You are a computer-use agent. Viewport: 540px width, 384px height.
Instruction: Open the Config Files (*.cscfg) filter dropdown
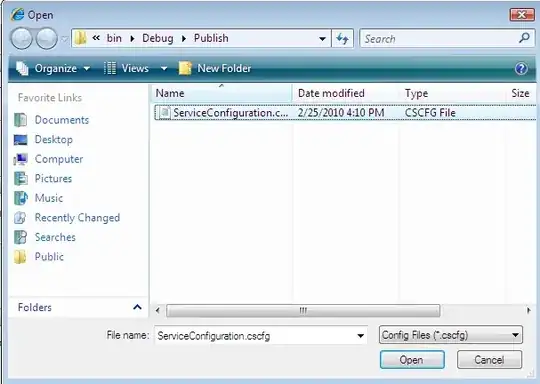(450, 335)
